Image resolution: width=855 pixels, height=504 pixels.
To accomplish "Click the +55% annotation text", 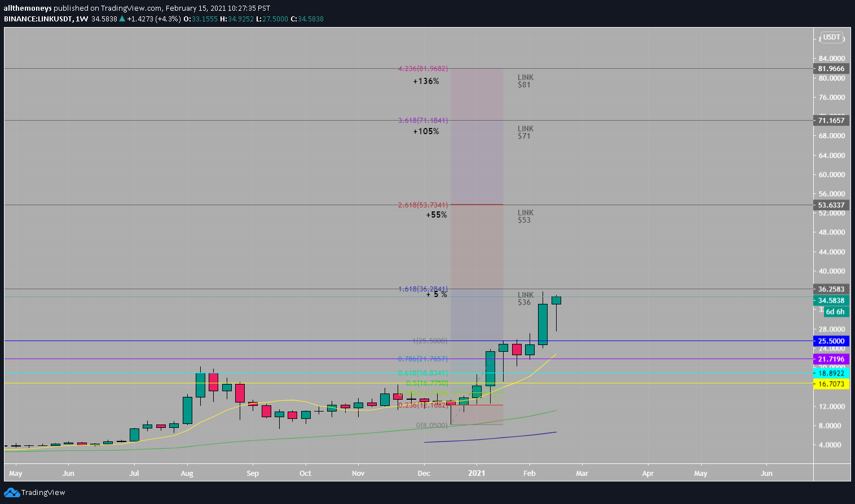I will click(x=437, y=215).
